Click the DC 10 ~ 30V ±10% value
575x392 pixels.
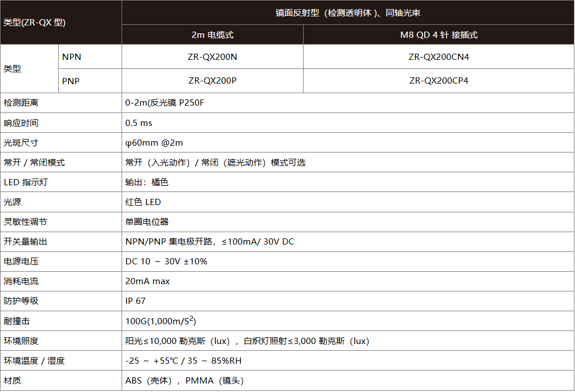pos(166,262)
